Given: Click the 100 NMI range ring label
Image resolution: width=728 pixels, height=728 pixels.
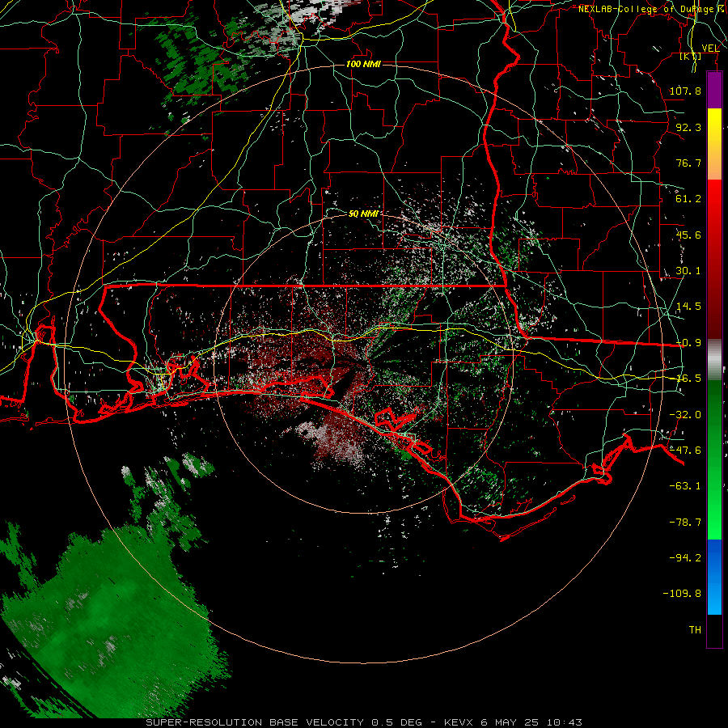Looking at the screenshot, I should pyautogui.click(x=363, y=64).
